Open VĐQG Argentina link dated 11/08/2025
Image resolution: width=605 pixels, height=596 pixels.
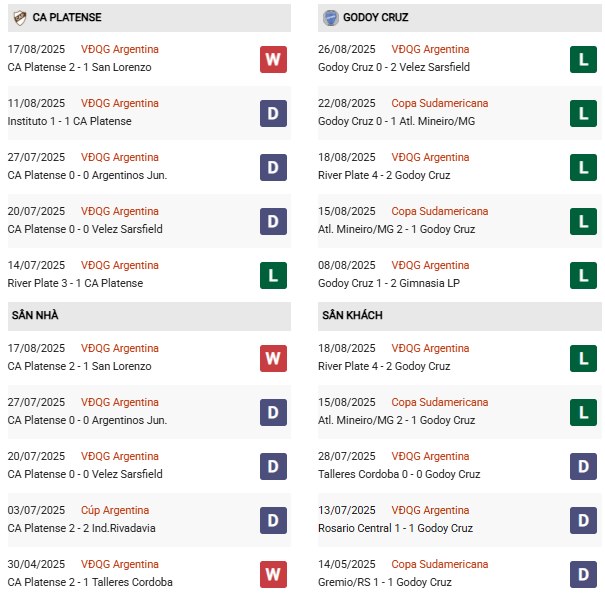120,103
